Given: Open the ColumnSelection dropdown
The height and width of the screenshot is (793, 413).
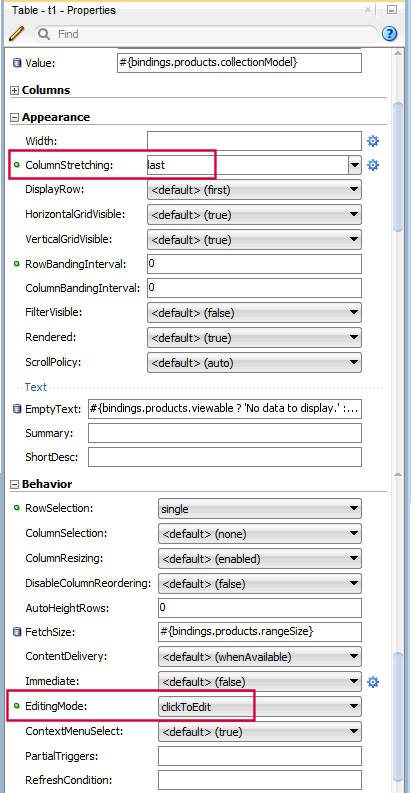Looking at the screenshot, I should click(x=260, y=534).
